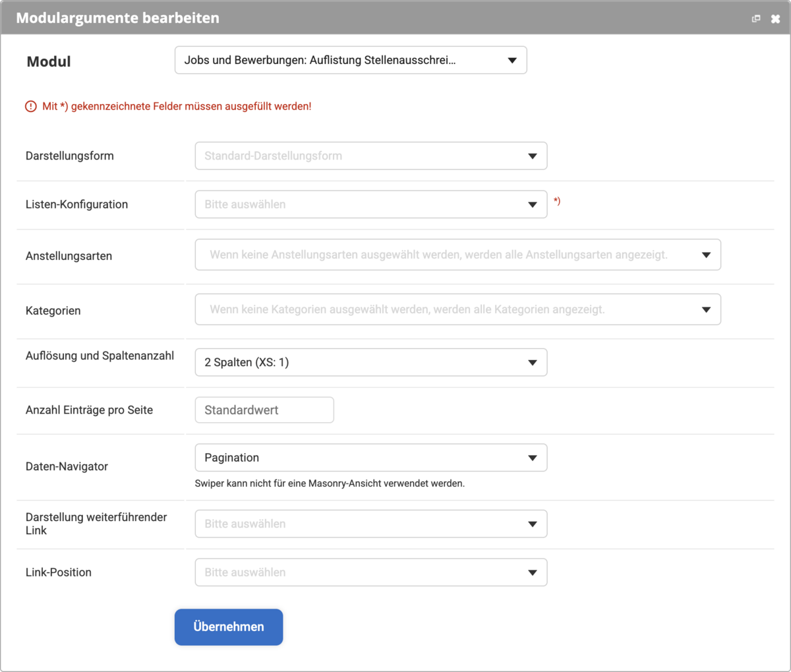Click the Anstellungsarten label
This screenshot has width=791, height=672.
coord(69,256)
